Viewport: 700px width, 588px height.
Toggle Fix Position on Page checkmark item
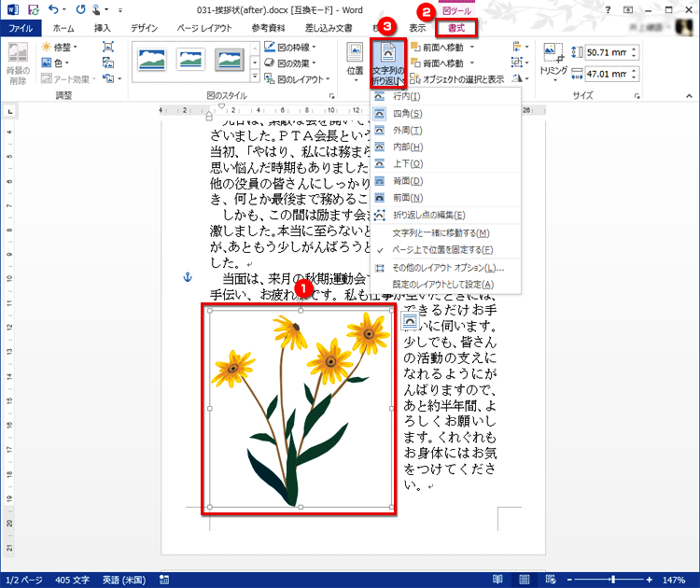coord(446,250)
